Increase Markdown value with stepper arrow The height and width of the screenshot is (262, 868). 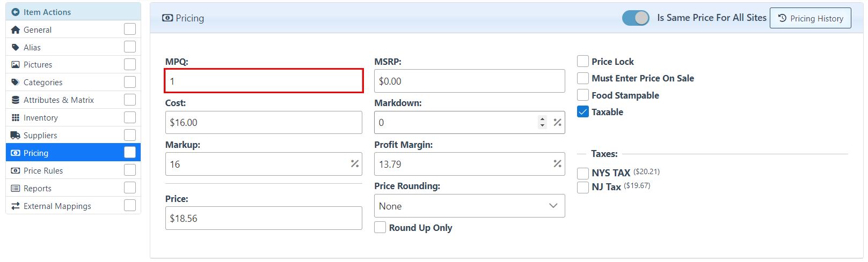(x=543, y=119)
